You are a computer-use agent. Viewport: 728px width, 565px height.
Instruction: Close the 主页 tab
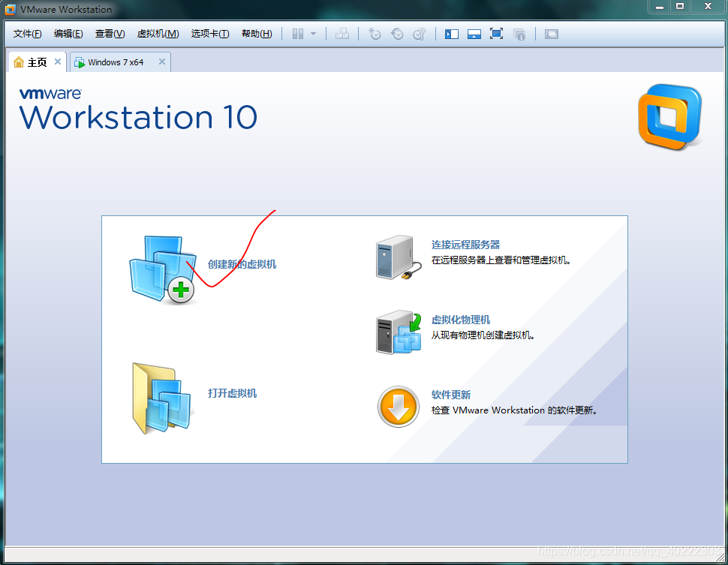click(58, 62)
